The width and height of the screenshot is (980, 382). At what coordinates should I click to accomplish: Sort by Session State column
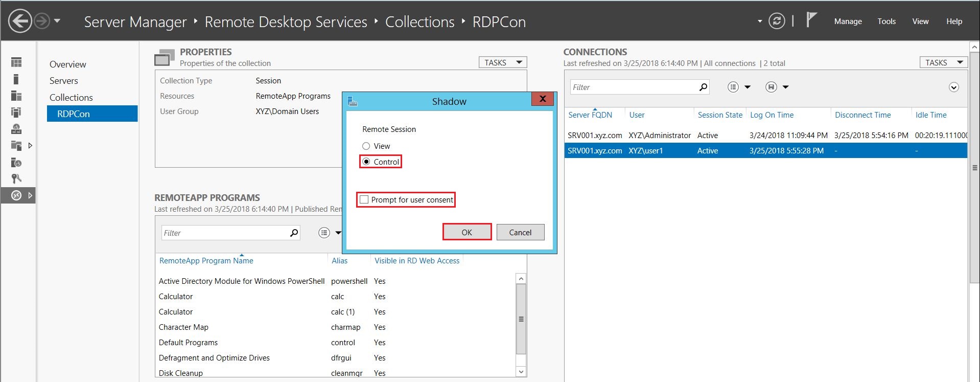pyautogui.click(x=720, y=115)
